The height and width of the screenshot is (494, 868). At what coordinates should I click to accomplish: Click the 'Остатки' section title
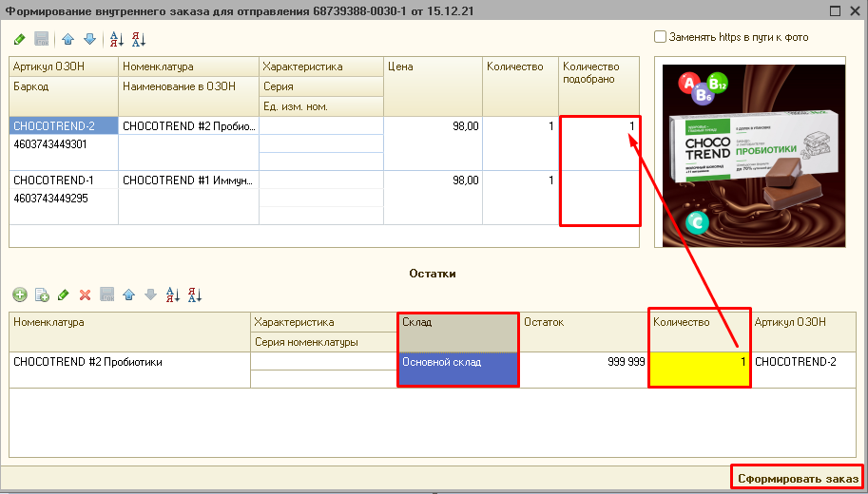pos(433,274)
